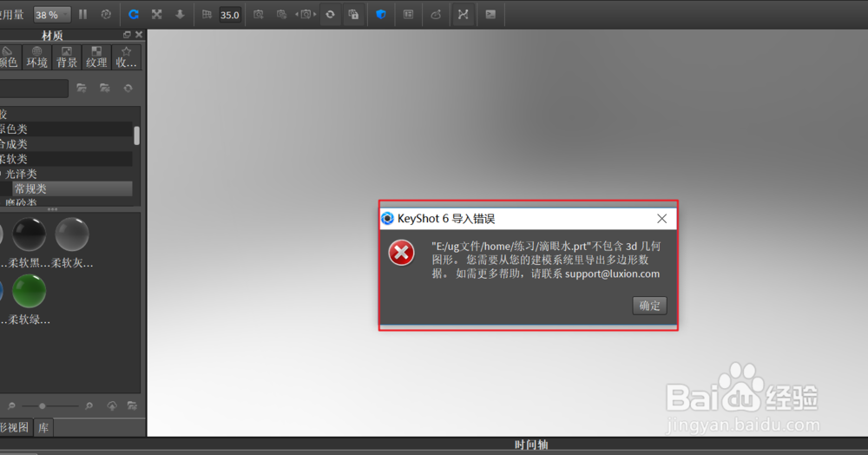This screenshot has width=868, height=455.
Task: Pause the real-time render
Action: (x=83, y=15)
